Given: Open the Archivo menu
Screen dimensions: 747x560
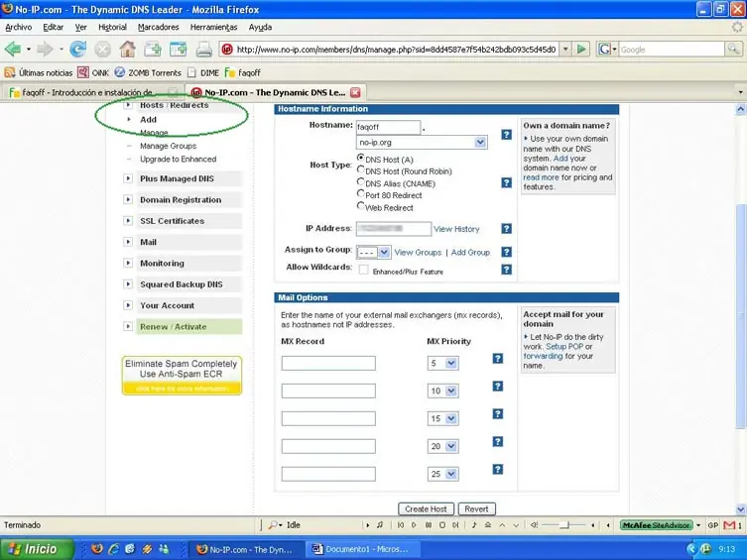Looking at the screenshot, I should pyautogui.click(x=19, y=27).
